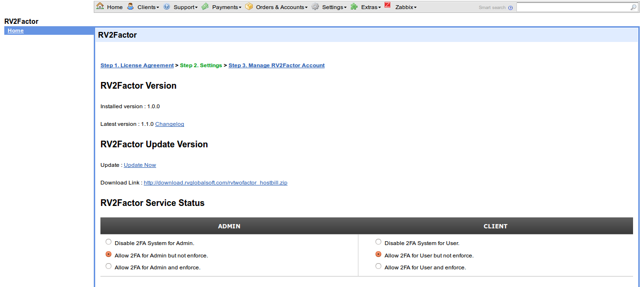The height and width of the screenshot is (287, 644).
Task: Click the RV2Factor Update Version heading
Action: click(154, 144)
